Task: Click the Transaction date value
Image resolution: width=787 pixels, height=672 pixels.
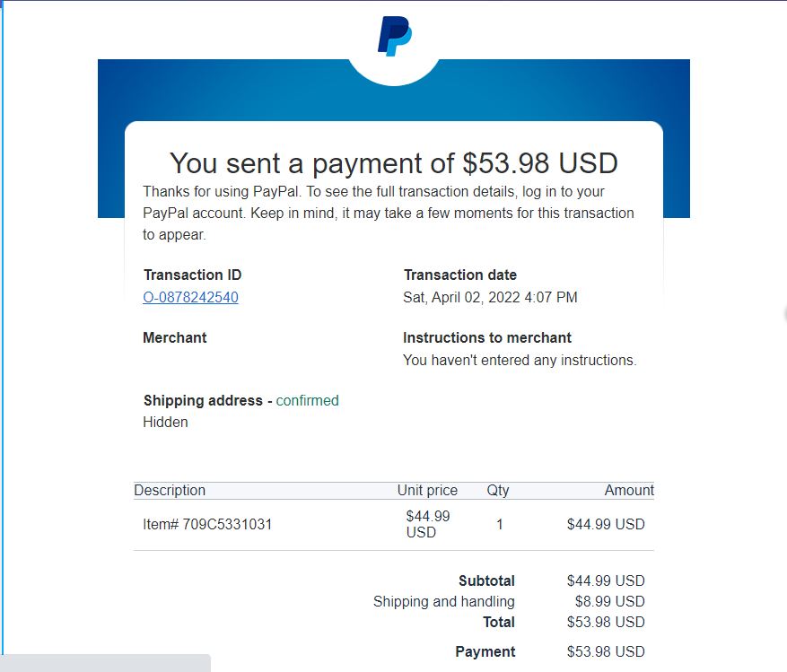Action: [490, 297]
